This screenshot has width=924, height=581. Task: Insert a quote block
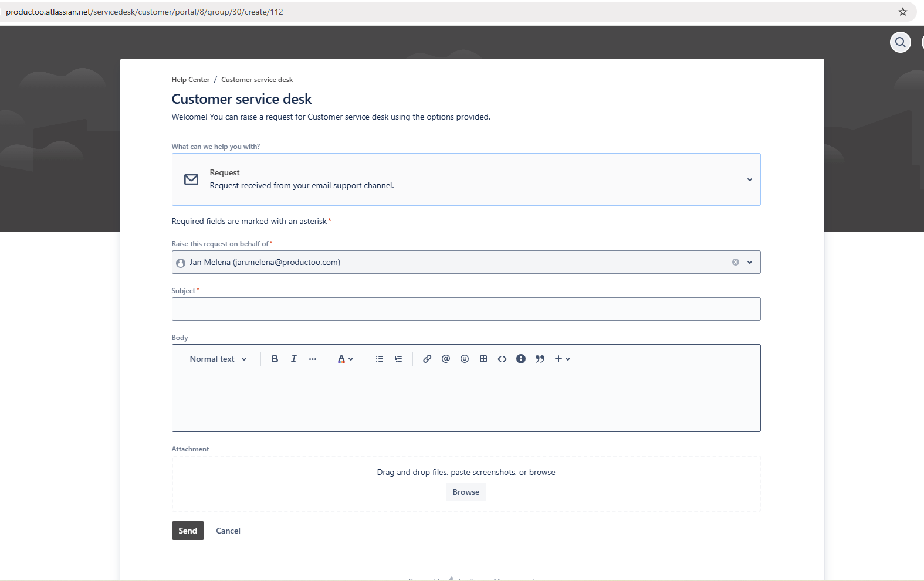point(540,359)
